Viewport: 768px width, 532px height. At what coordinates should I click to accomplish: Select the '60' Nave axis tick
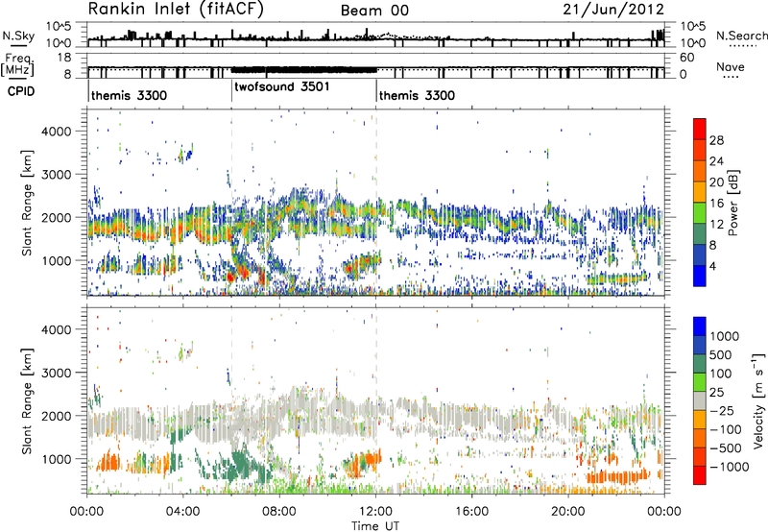click(686, 58)
